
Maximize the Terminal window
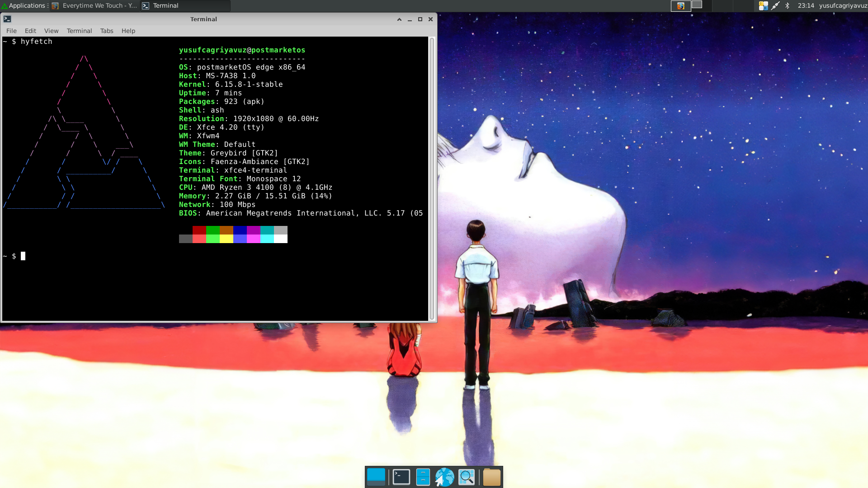pyautogui.click(x=420, y=19)
